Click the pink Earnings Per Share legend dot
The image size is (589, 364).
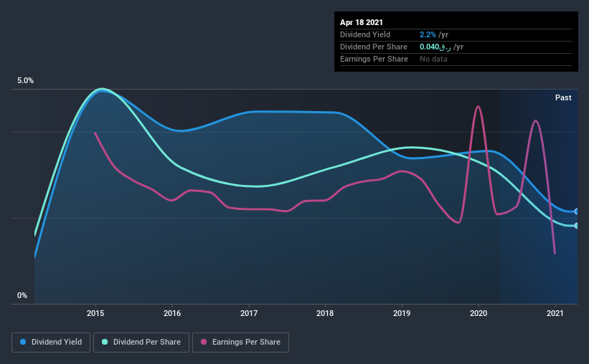pyautogui.click(x=204, y=342)
